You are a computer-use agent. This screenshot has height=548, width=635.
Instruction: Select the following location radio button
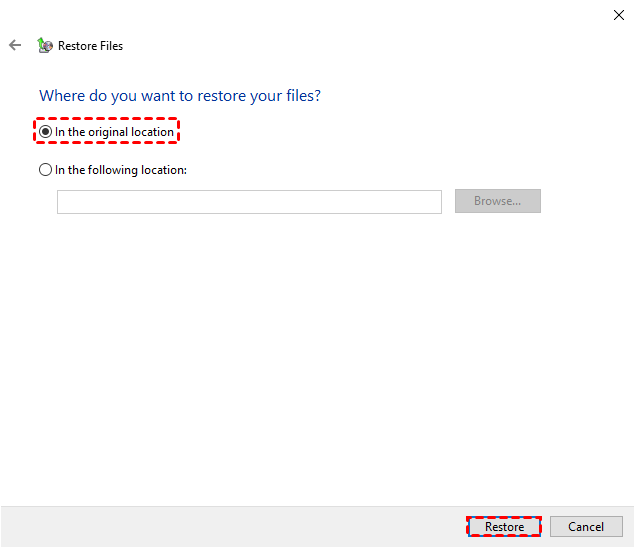coord(45,170)
